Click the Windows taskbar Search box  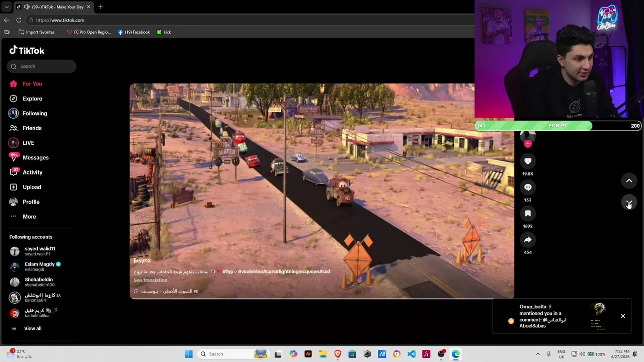coord(234,354)
